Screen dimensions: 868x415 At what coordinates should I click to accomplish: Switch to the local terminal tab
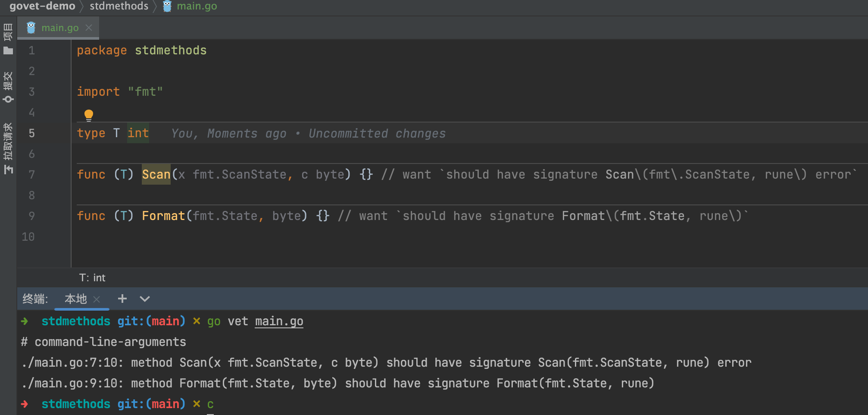(x=75, y=299)
